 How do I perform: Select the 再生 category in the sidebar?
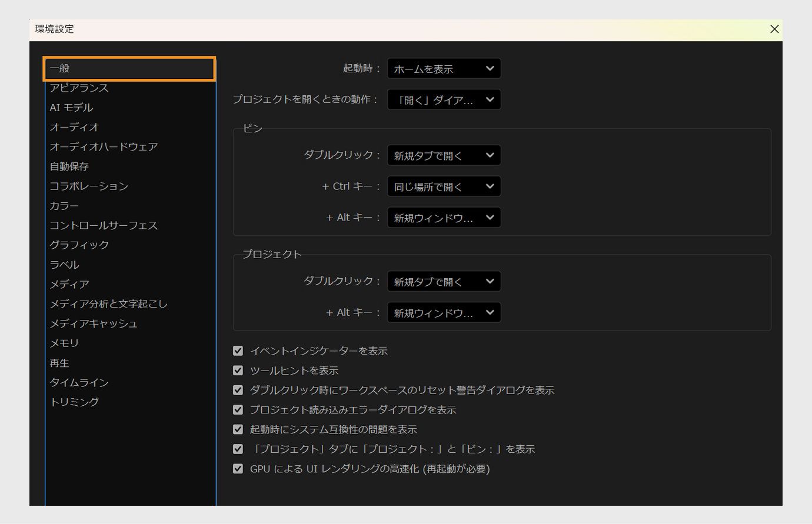point(59,363)
